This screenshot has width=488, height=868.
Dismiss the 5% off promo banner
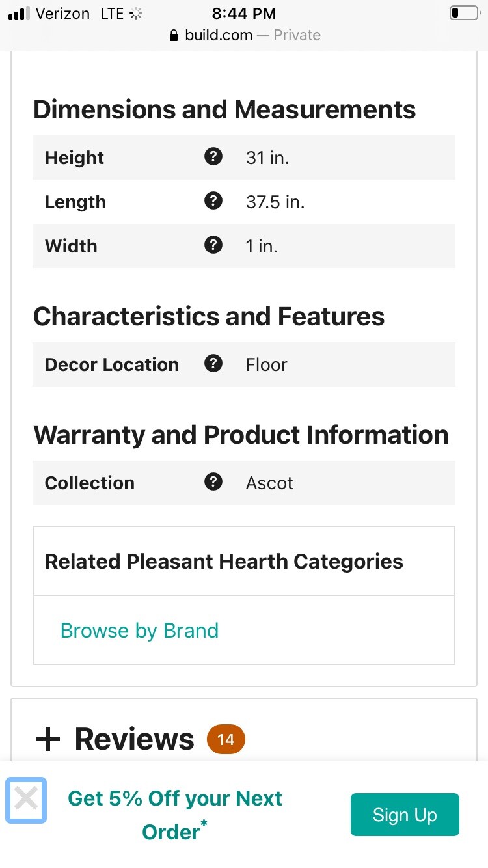[x=26, y=800]
